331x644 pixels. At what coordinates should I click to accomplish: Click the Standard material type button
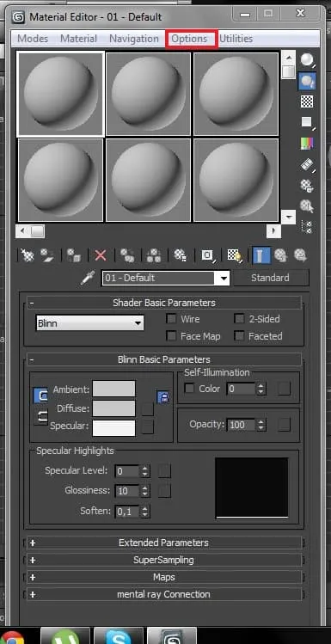(x=270, y=278)
